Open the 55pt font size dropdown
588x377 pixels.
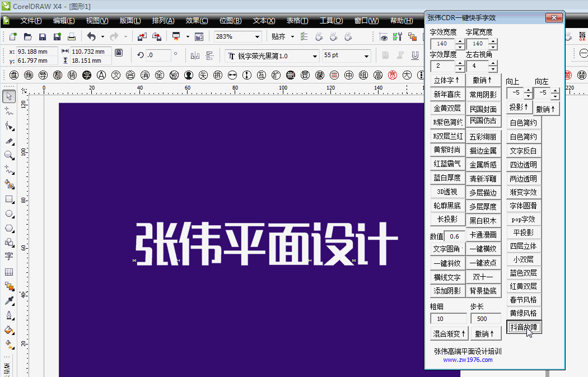pos(366,56)
